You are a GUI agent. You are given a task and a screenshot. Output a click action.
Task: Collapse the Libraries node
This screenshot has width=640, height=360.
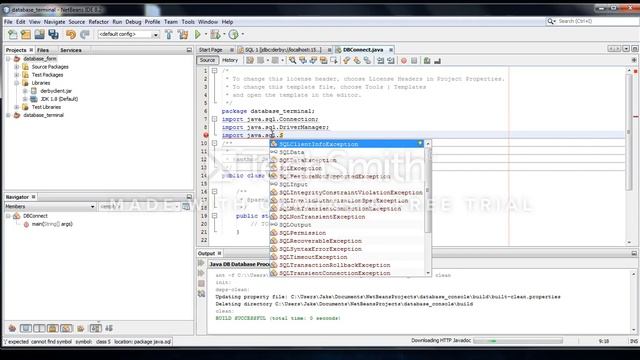pos(17,83)
